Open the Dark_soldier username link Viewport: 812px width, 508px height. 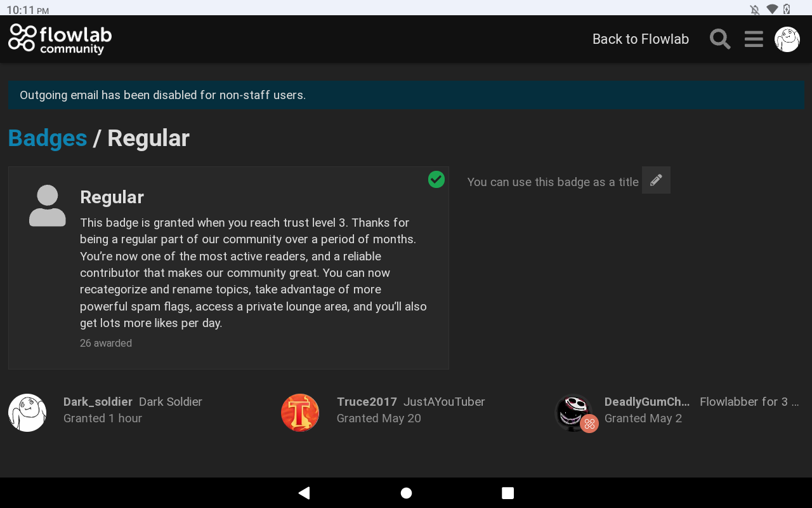point(98,402)
